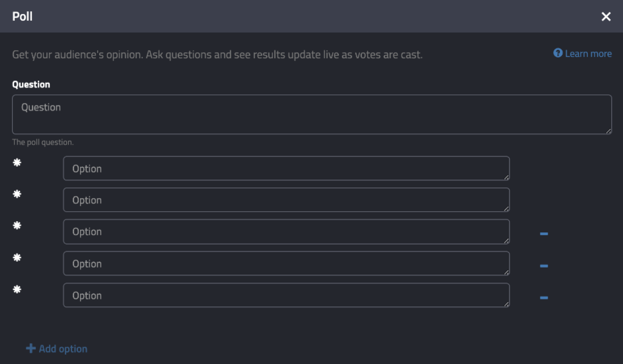Viewport: 623px width, 364px height.
Task: Grab the first option's asterisk drag handle
Action: coord(17,163)
